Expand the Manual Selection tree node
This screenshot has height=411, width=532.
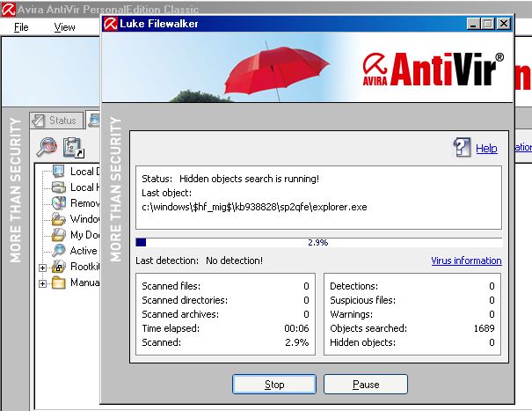point(42,283)
